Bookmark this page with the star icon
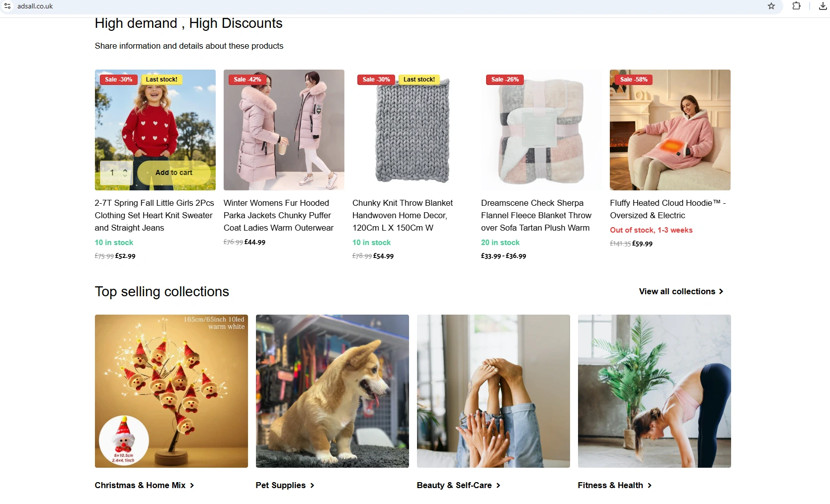The width and height of the screenshot is (830, 504). coord(771,6)
